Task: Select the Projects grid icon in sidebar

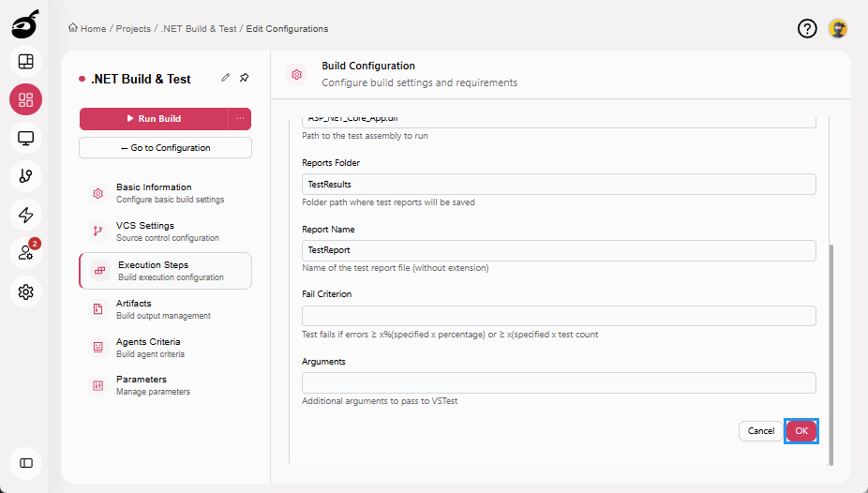Action: (25, 99)
